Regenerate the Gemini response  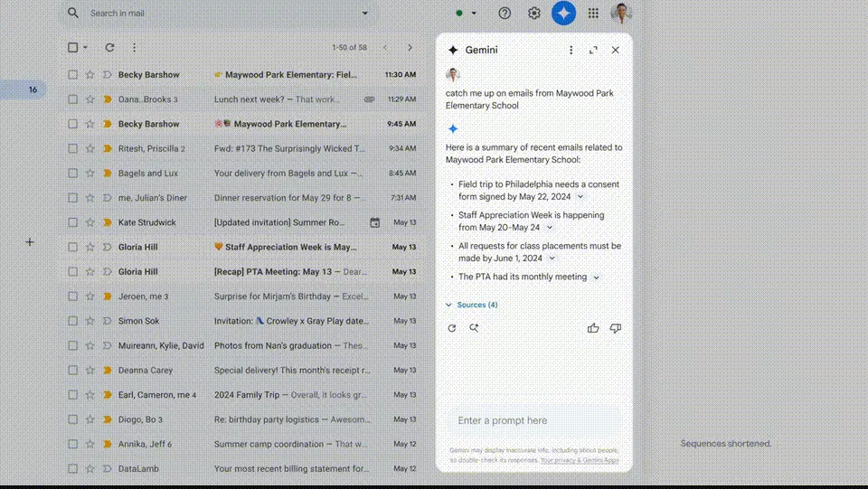click(x=452, y=328)
